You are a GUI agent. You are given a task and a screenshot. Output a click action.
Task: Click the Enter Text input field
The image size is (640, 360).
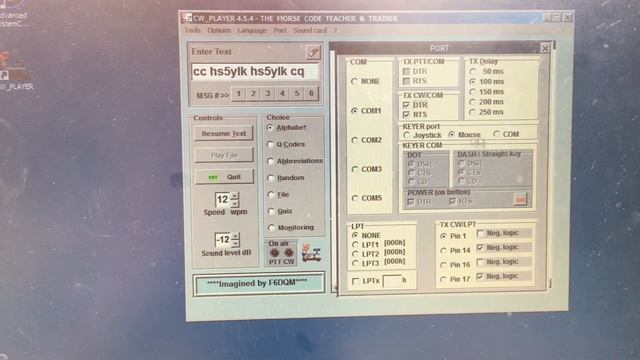255,72
